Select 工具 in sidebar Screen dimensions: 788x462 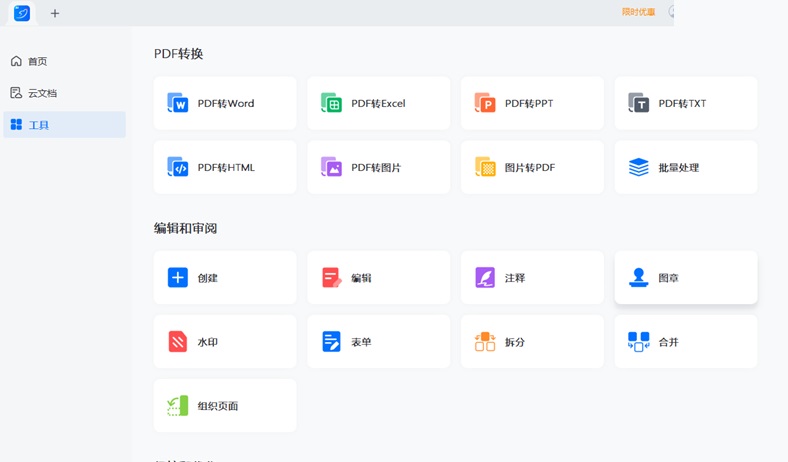64,124
